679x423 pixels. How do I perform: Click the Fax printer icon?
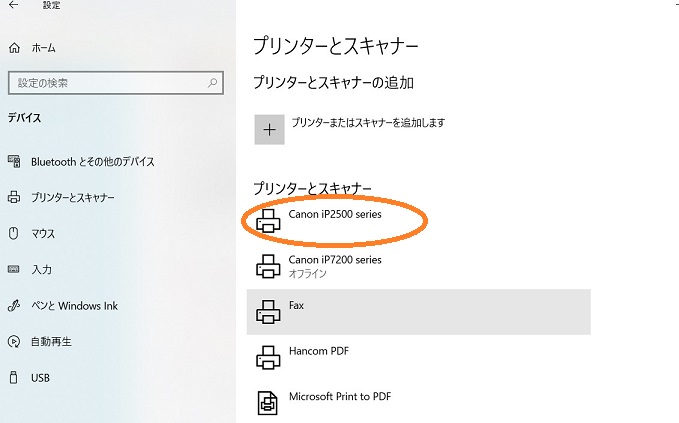pyautogui.click(x=268, y=312)
